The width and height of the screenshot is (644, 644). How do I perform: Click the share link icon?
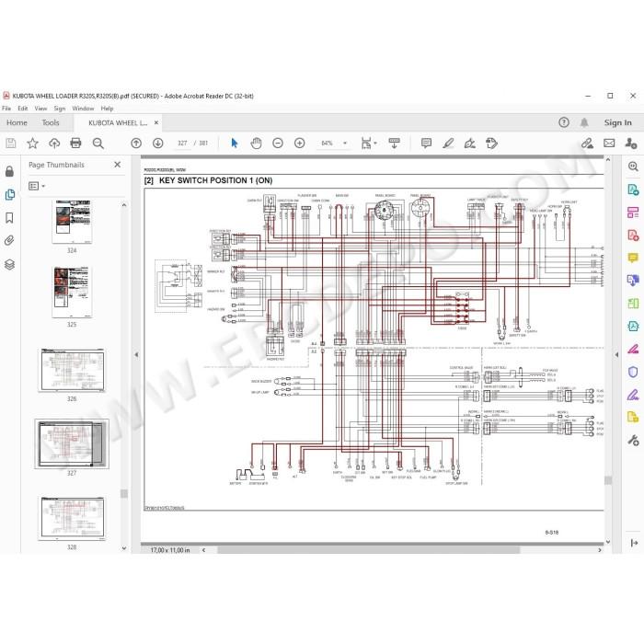[587, 144]
